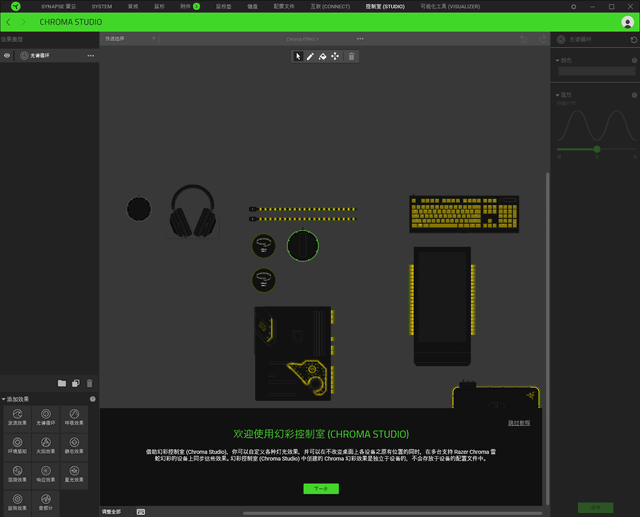Image resolution: width=640 pixels, height=517 pixels.
Task: Toggle visibility of the spectrum cycling layer
Action: coord(7,55)
